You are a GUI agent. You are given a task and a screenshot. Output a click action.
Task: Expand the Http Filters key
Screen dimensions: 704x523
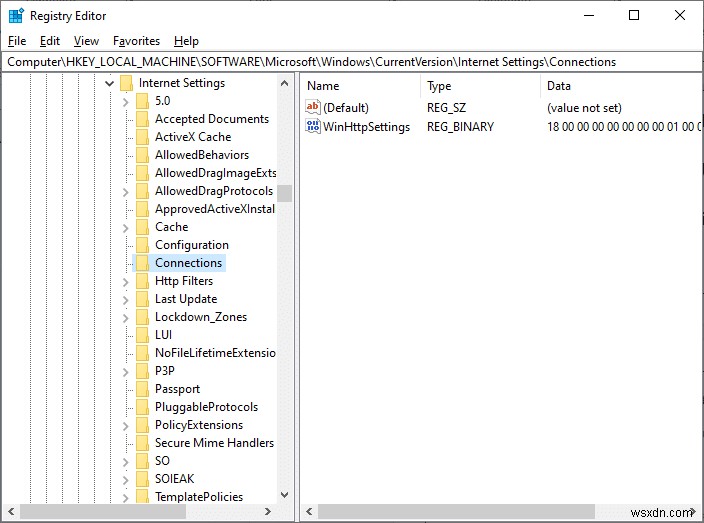click(x=126, y=282)
